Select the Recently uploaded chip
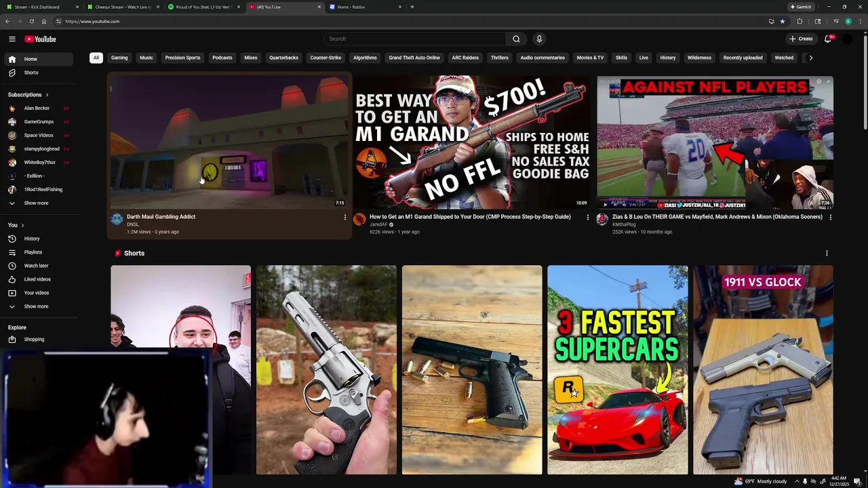This screenshot has height=488, width=868. point(743,58)
